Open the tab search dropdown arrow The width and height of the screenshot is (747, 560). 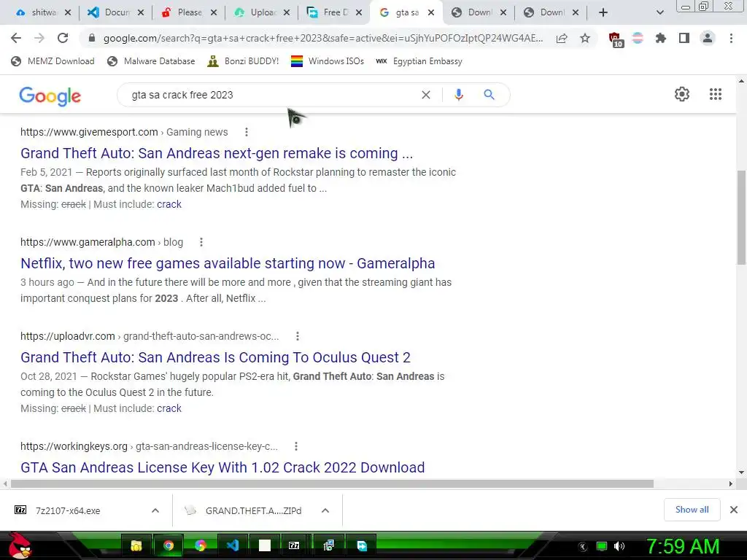[659, 12]
